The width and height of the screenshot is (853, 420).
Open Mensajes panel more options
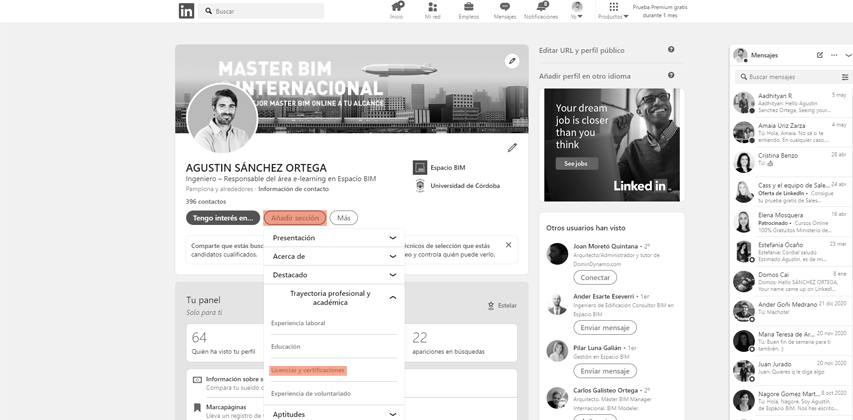834,55
